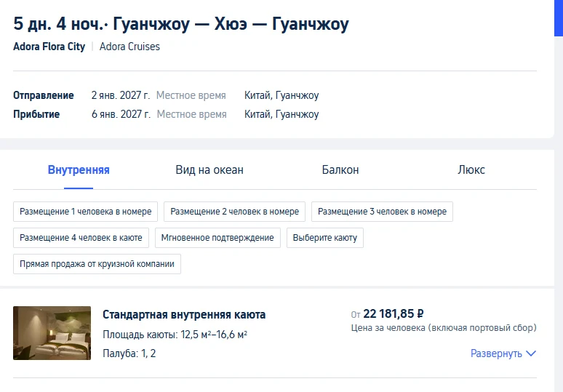Click the Палуба: 1, 2 text
Screen dimensions: 563x392
click(129, 353)
